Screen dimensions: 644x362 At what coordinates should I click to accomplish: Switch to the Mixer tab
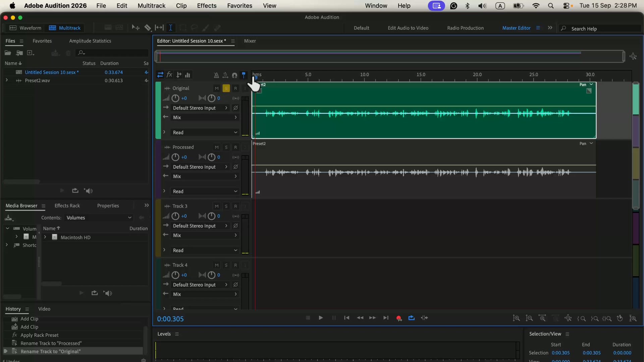click(250, 41)
